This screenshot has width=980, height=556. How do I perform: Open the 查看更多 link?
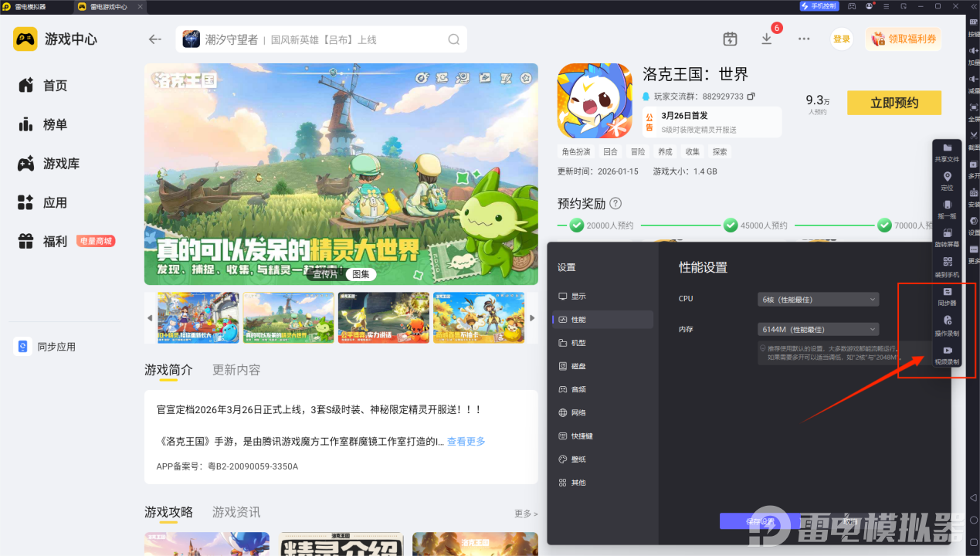466,442
